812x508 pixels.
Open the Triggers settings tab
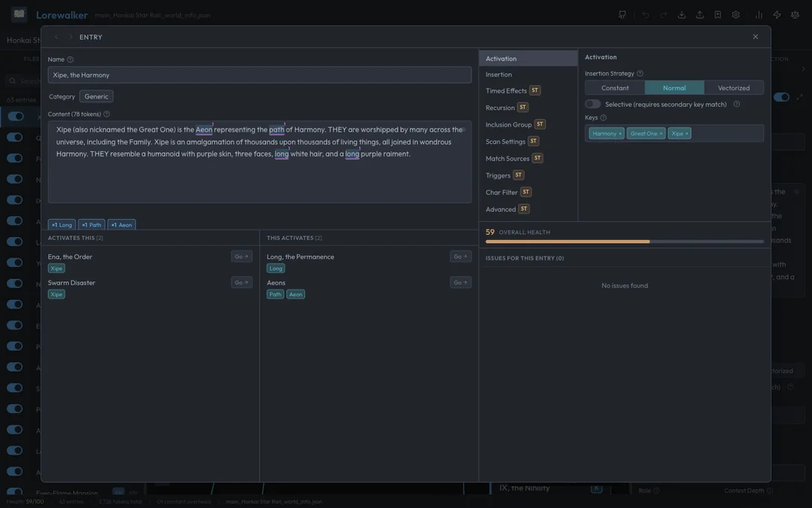[x=498, y=175]
